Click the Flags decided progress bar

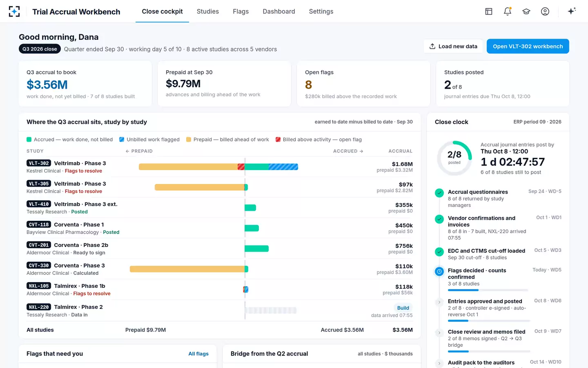(488, 290)
